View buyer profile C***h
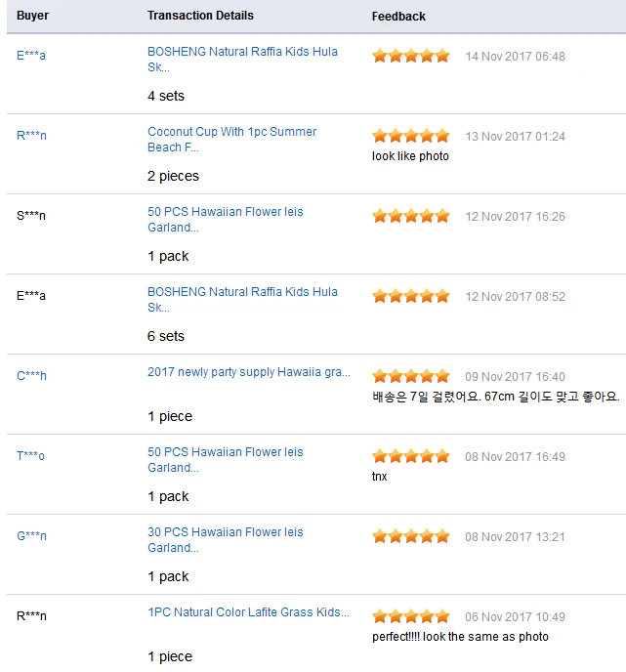The image size is (626, 672). [31, 376]
